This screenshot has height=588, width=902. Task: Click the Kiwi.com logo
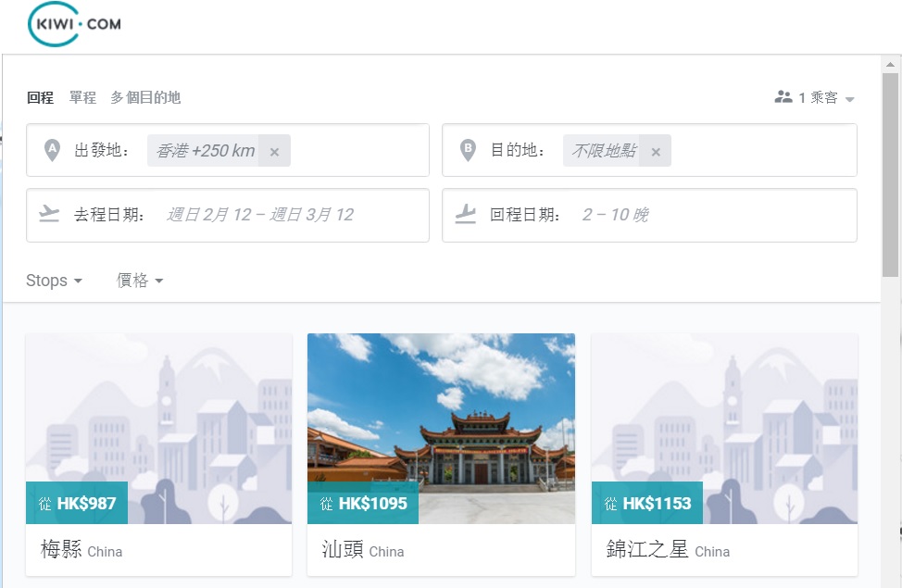pos(74,24)
